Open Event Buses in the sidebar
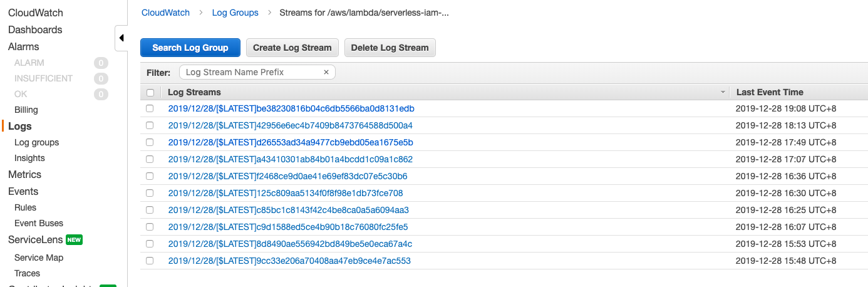 coord(39,223)
